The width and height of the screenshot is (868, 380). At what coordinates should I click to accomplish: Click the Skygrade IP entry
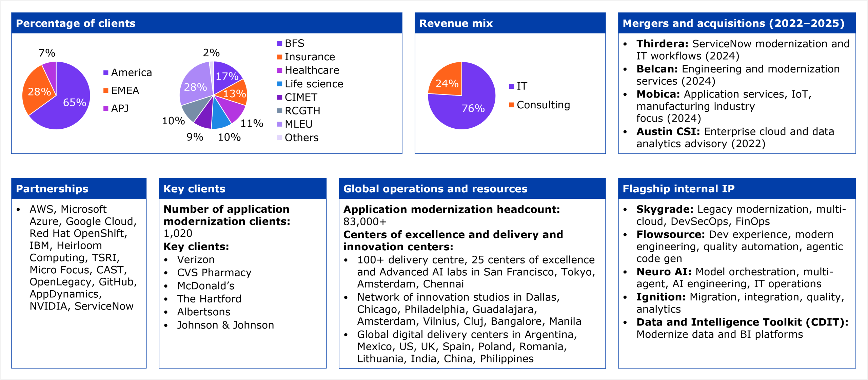(665, 209)
